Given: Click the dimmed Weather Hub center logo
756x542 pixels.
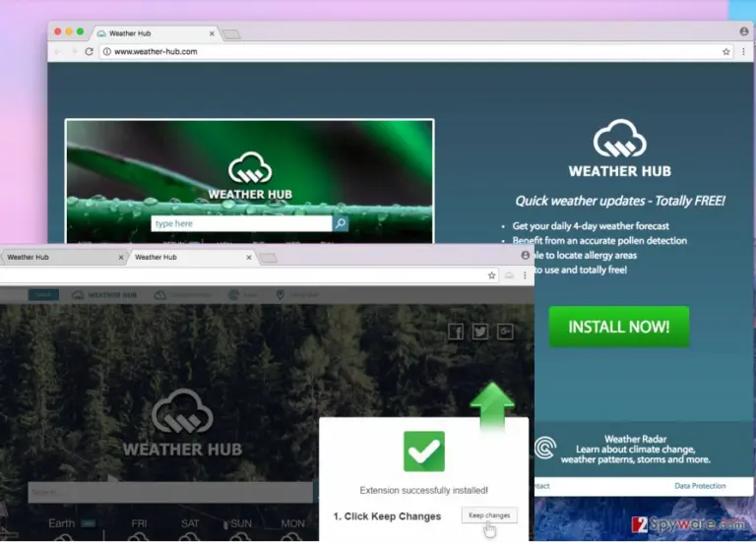Looking at the screenshot, I should [x=182, y=423].
